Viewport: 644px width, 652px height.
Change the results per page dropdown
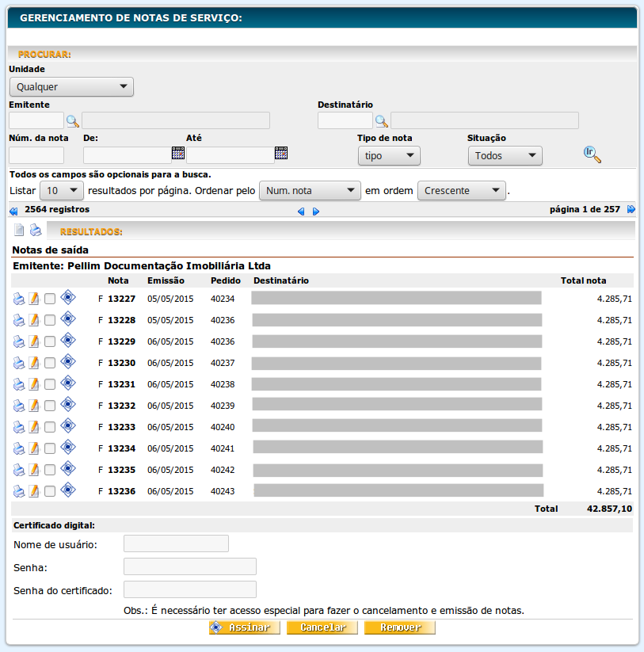coord(61,191)
